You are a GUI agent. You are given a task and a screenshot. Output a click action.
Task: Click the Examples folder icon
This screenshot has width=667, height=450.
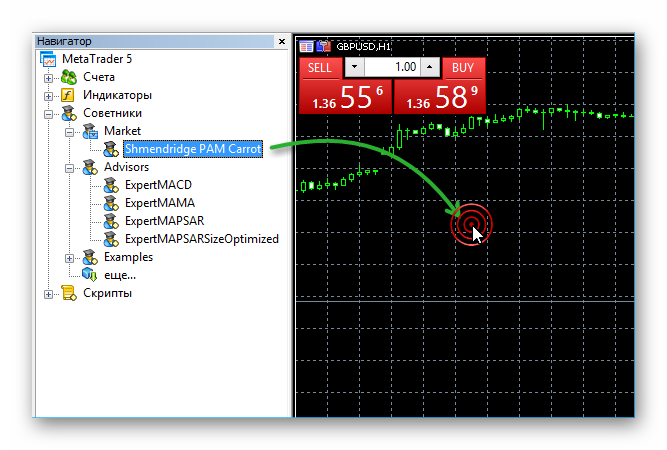click(90, 257)
